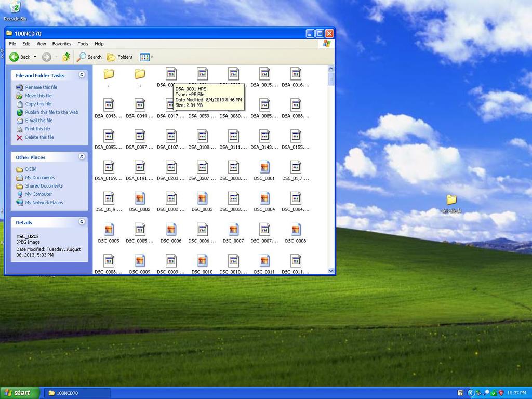Screen dimensions: 532x399
Task: Go to DCIM folder in Other Places
Action: 31,169
